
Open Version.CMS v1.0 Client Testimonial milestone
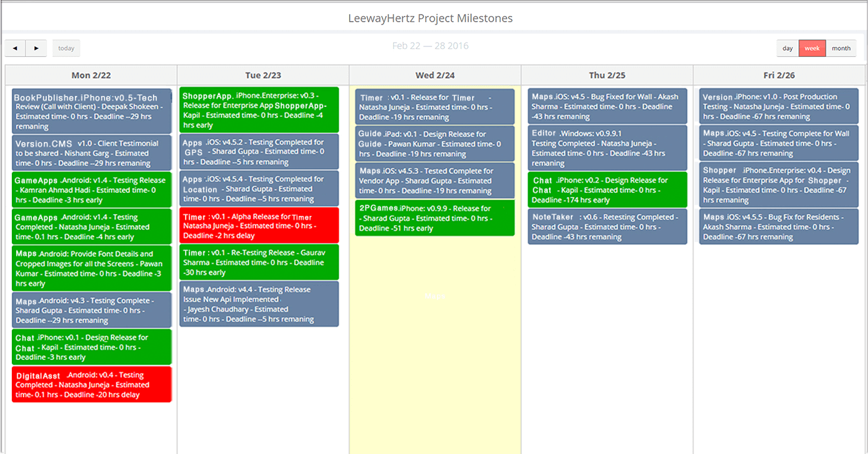[x=92, y=153]
